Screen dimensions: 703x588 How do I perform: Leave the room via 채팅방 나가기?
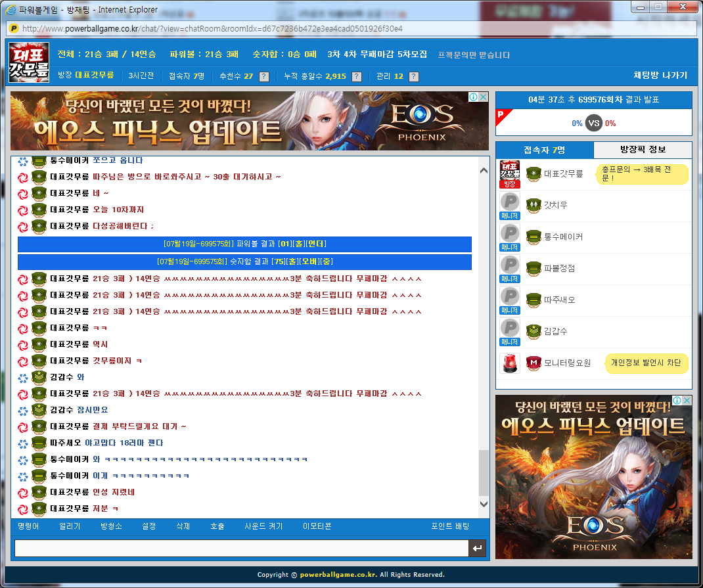tap(660, 76)
